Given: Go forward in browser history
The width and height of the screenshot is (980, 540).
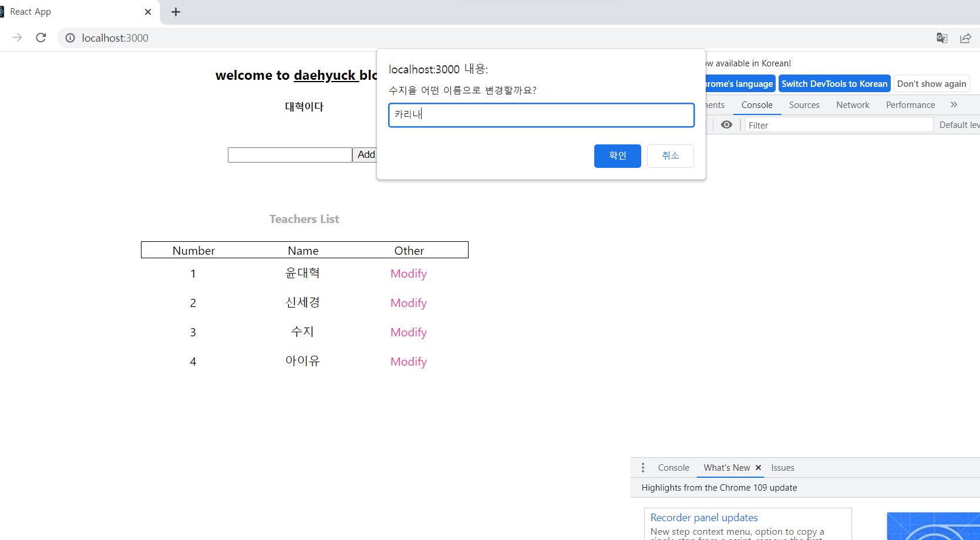Looking at the screenshot, I should click(x=17, y=38).
